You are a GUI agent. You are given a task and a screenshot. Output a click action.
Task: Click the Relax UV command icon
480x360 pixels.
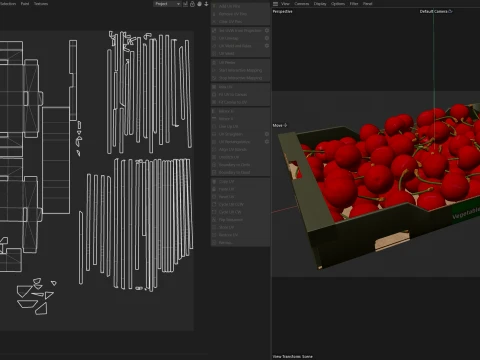coord(214,87)
